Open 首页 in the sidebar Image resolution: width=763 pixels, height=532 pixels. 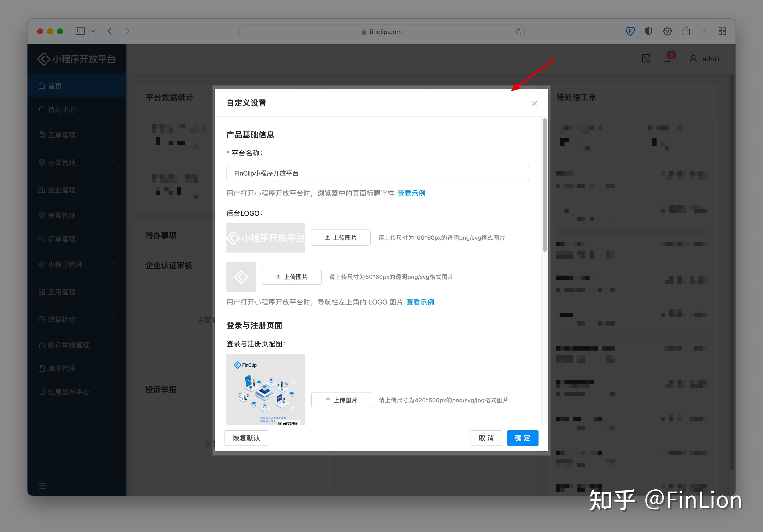tap(77, 86)
